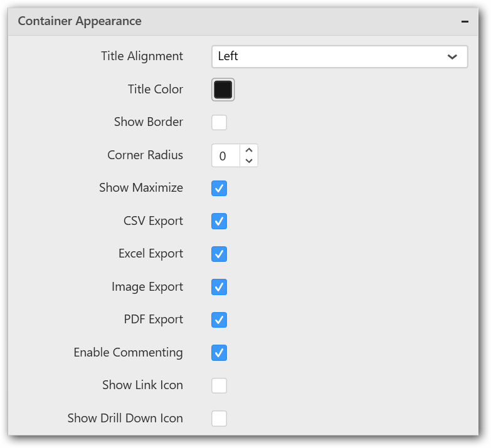Image resolution: width=491 pixels, height=448 pixels.
Task: Uncheck the Show Maximize checkbox
Action: (x=219, y=188)
